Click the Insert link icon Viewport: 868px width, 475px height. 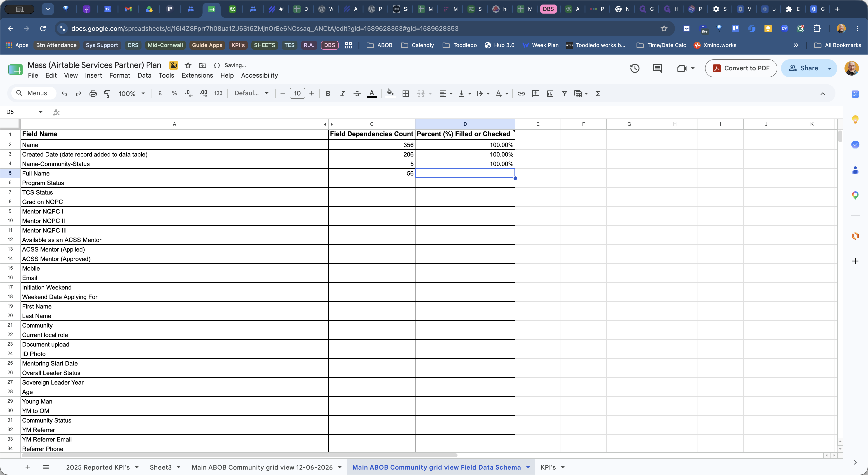coord(521,94)
